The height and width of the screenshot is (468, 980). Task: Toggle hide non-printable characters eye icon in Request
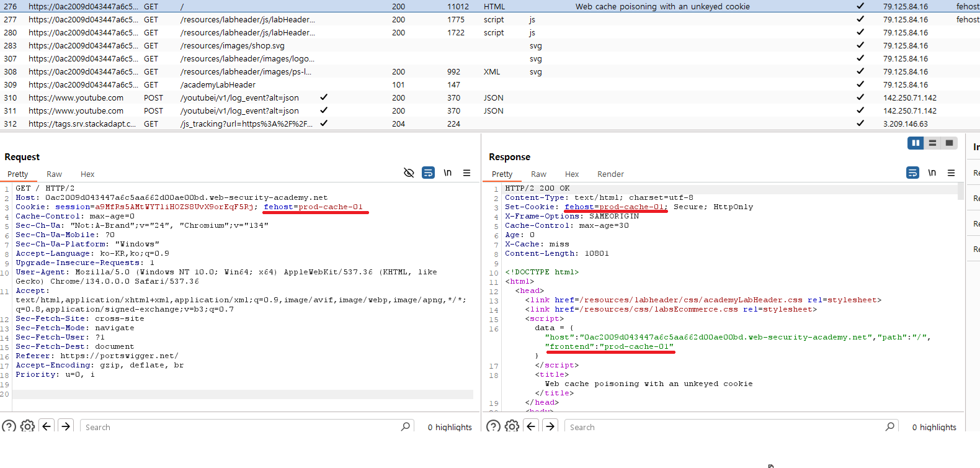[409, 173]
